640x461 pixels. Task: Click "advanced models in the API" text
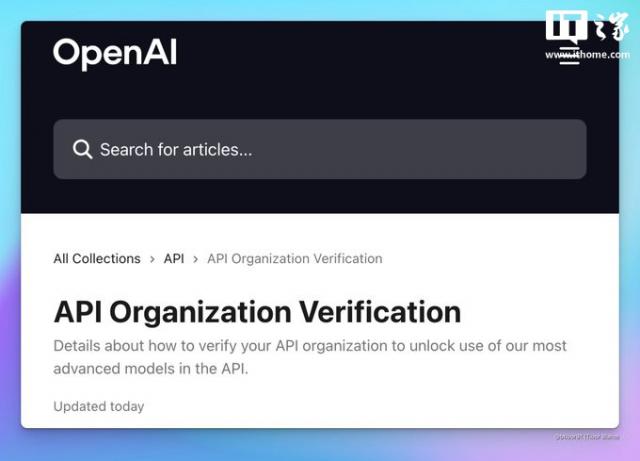[150, 369]
